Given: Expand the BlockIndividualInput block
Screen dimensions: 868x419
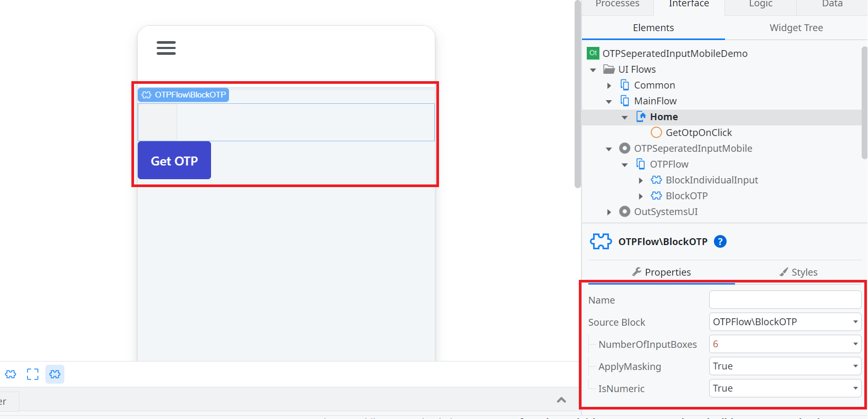Looking at the screenshot, I should [x=641, y=180].
